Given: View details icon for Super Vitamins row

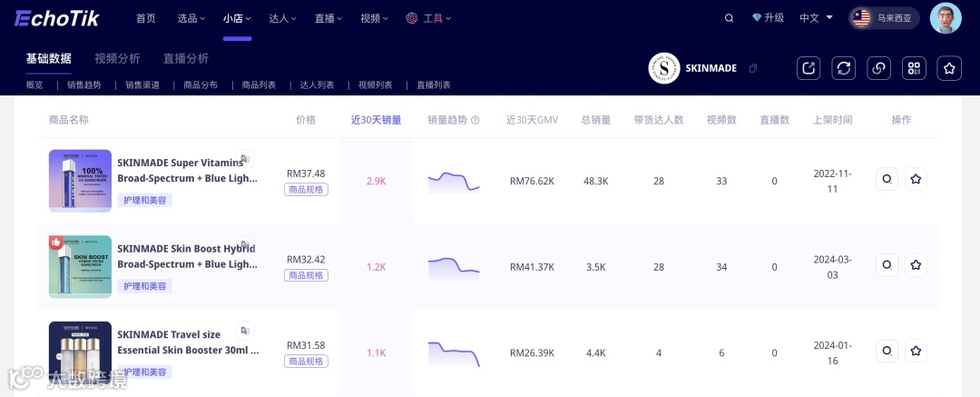Looking at the screenshot, I should (887, 179).
